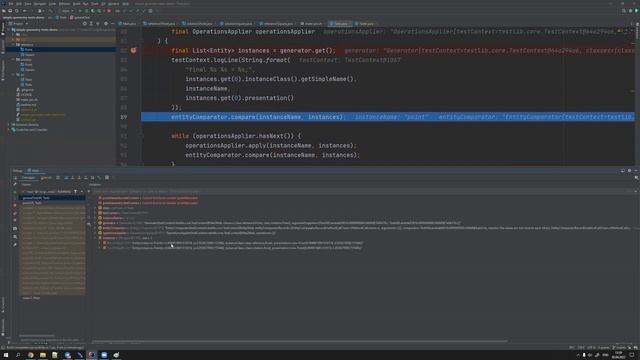Image resolution: width=640 pixels, height=360 pixels.
Task: Open the File menu
Action: click(x=11, y=4)
